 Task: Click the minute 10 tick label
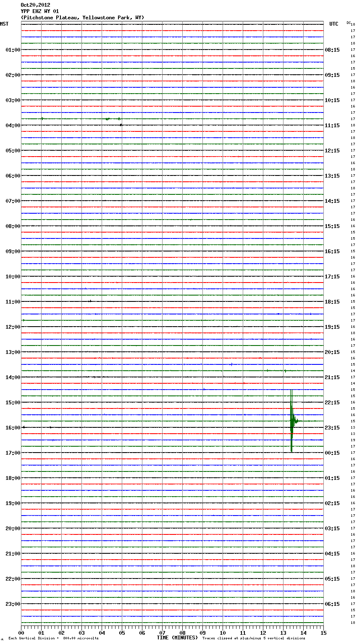point(223,633)
